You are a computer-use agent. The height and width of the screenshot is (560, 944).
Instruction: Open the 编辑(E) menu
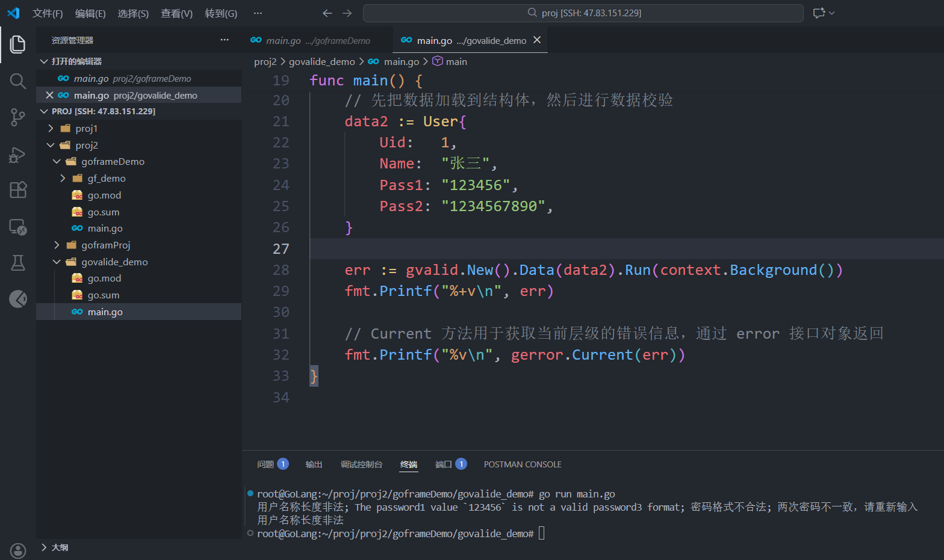click(x=90, y=13)
